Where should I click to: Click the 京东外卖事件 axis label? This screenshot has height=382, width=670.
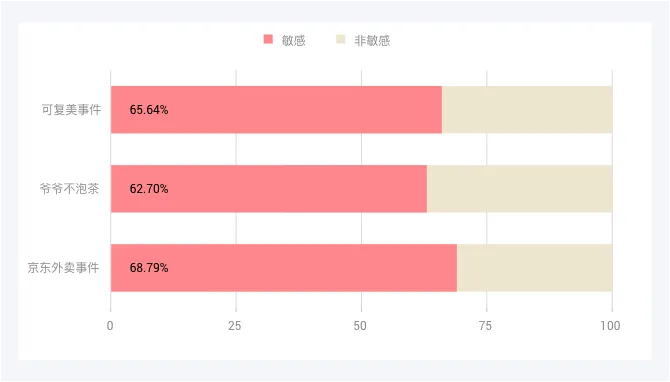click(64, 267)
